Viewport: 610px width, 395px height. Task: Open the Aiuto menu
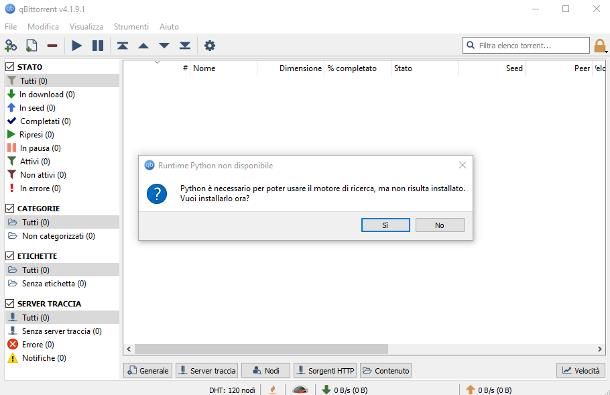(x=169, y=26)
